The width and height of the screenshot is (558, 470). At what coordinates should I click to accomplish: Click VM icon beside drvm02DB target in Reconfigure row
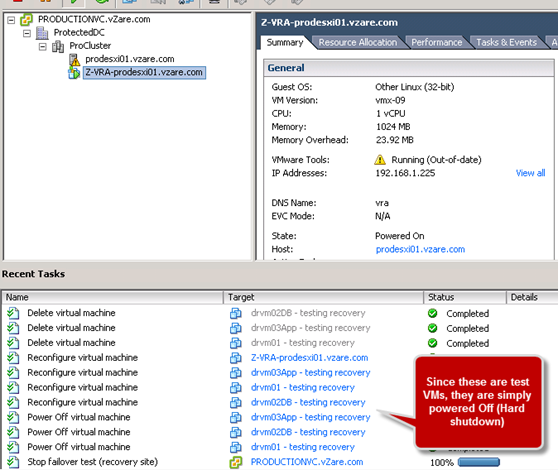236,402
